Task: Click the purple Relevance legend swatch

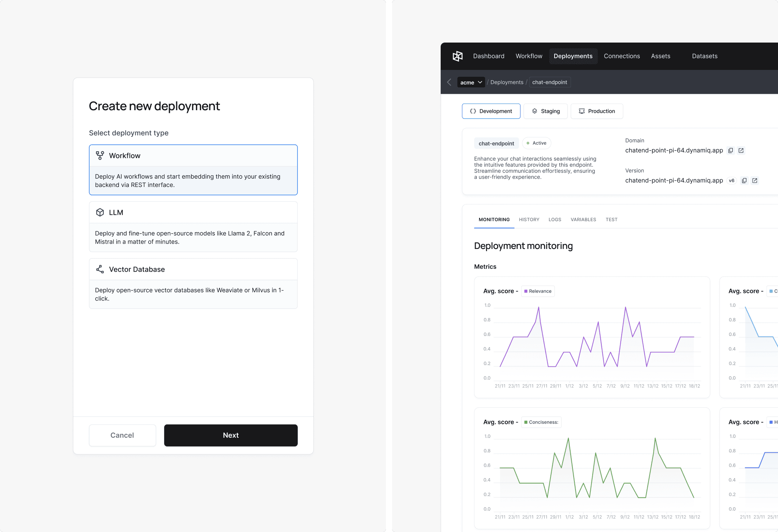Action: tap(526, 291)
